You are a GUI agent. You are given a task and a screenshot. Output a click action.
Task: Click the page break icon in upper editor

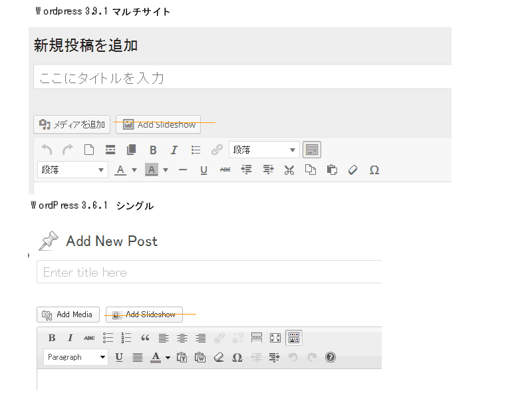tap(131, 150)
